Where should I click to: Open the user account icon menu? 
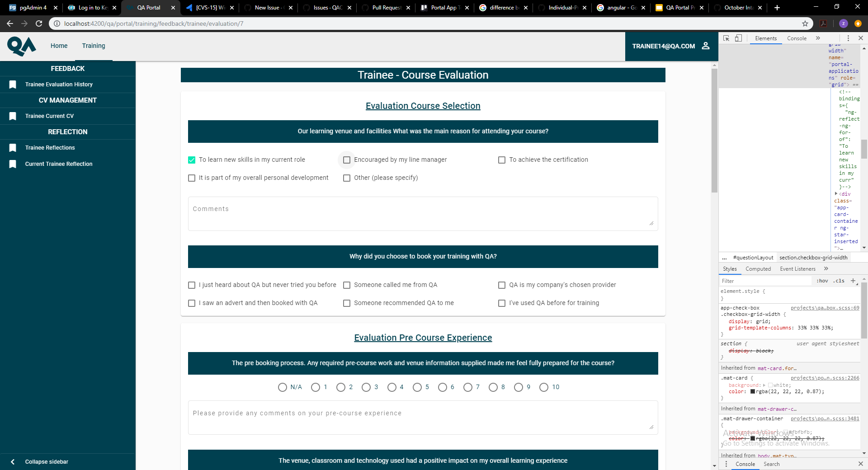(x=706, y=46)
